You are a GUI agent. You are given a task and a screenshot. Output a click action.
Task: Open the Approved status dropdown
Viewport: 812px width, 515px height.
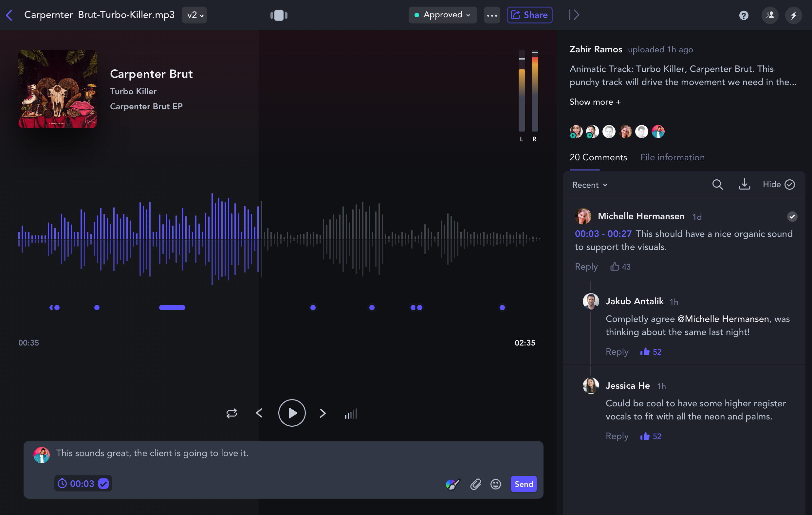coord(442,15)
